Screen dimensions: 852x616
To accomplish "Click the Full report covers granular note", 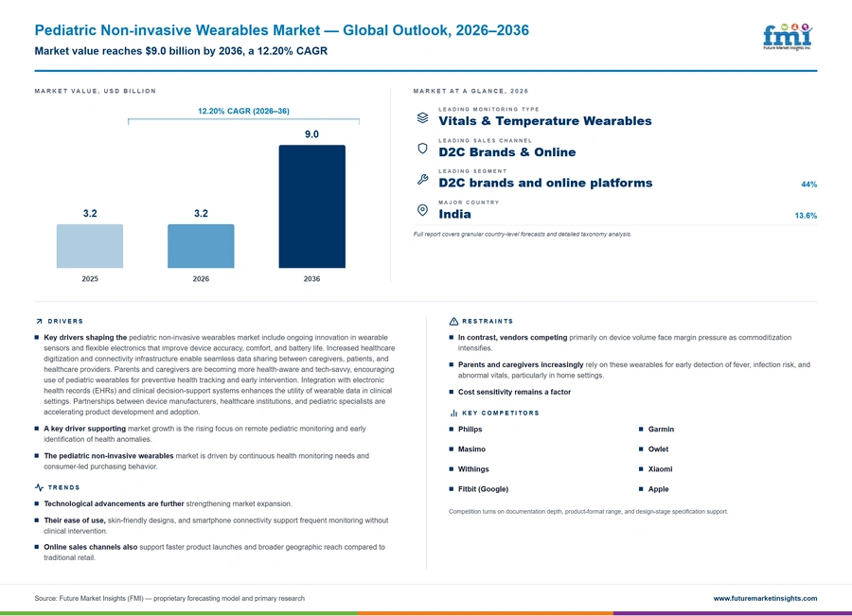I will point(523,235).
